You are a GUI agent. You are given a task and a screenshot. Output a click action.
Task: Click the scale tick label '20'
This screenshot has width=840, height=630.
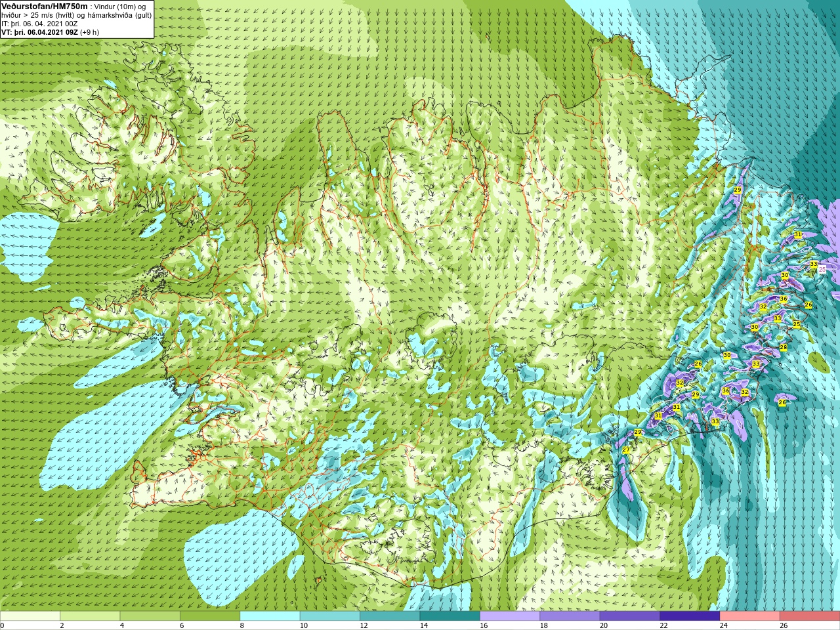click(x=604, y=625)
